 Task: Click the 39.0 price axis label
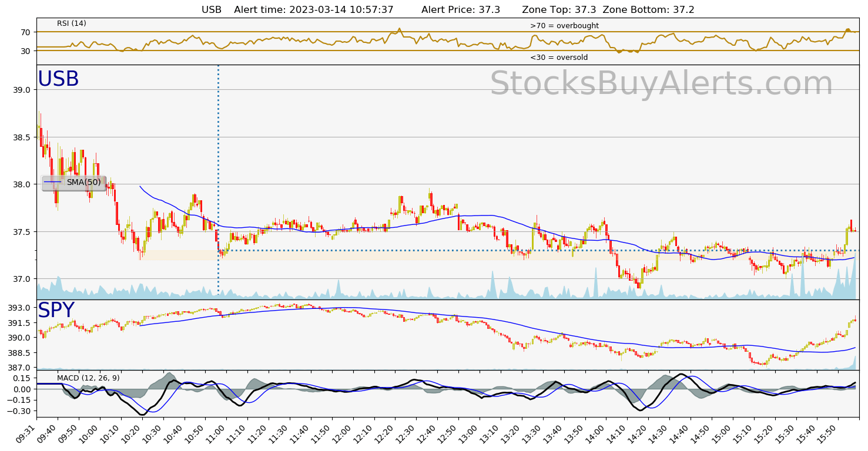[22, 90]
